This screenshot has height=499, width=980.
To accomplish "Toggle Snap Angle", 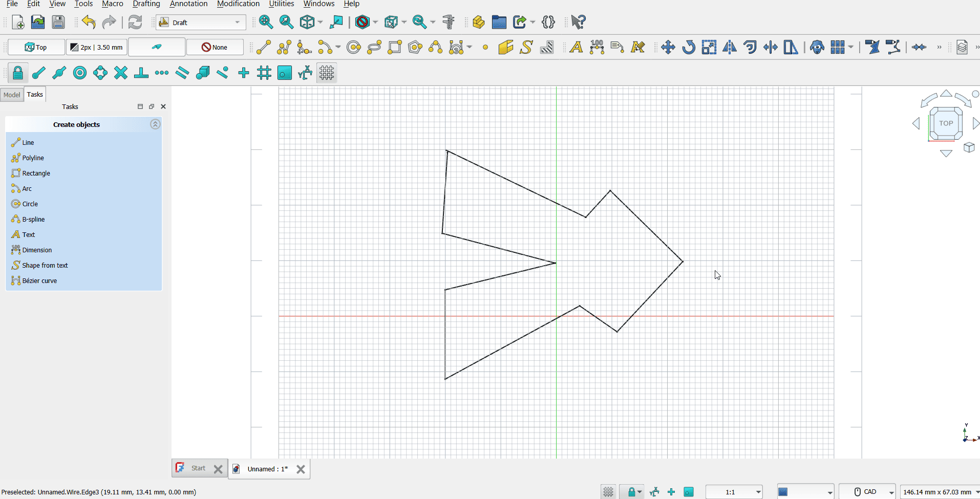I will pyautogui.click(x=100, y=73).
